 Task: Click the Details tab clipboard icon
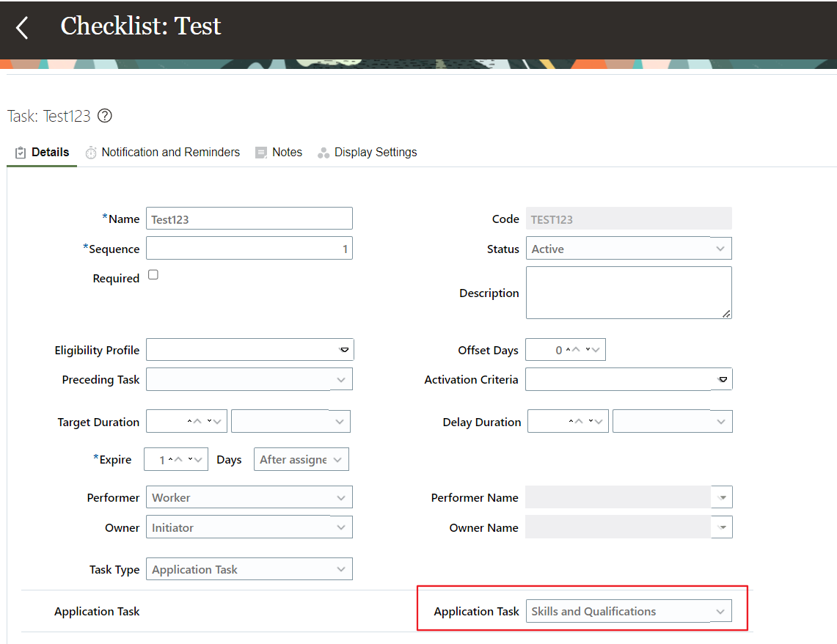pyautogui.click(x=21, y=153)
